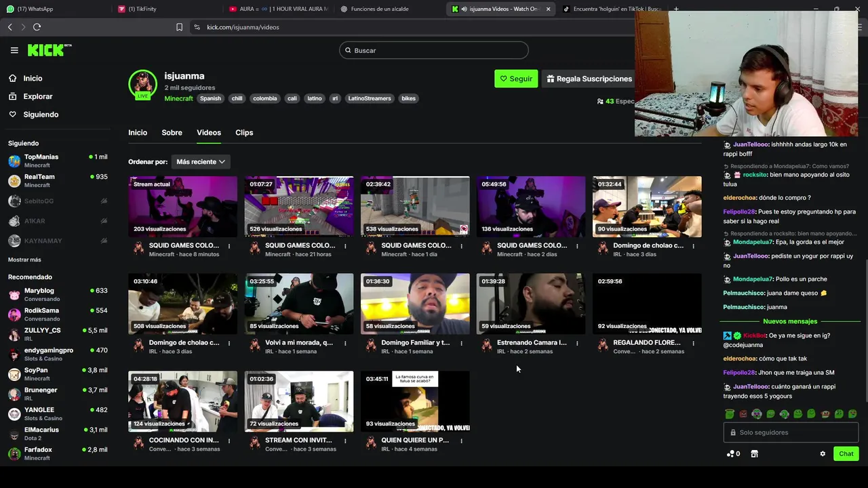868x488 pixels.
Task: Jump to Nuevos mensajes in chat
Action: [x=790, y=321]
